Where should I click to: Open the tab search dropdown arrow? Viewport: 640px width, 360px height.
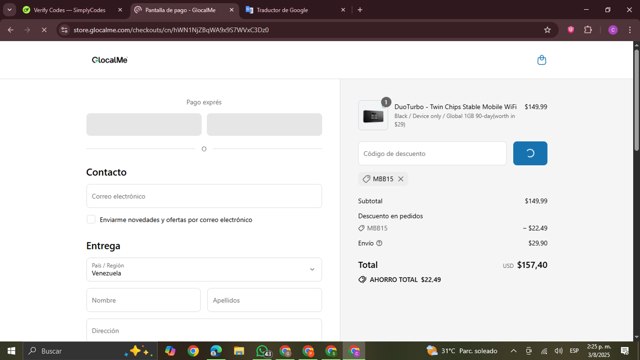pos(9,10)
